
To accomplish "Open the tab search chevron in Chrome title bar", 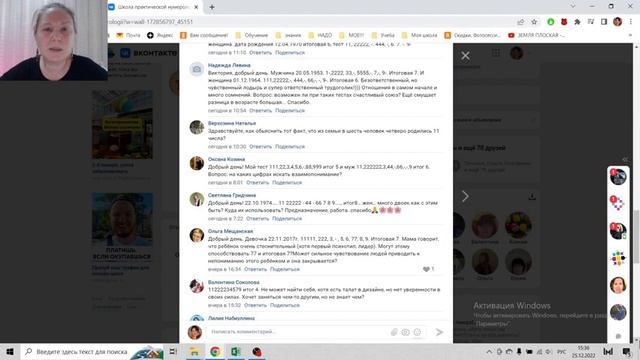I will pos(573,6).
